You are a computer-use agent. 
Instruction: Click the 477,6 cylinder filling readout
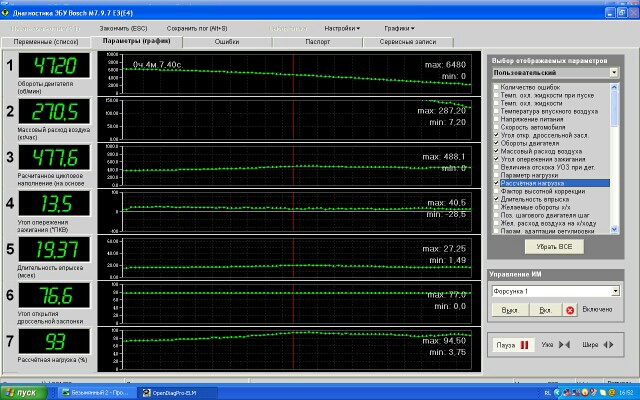pos(54,158)
